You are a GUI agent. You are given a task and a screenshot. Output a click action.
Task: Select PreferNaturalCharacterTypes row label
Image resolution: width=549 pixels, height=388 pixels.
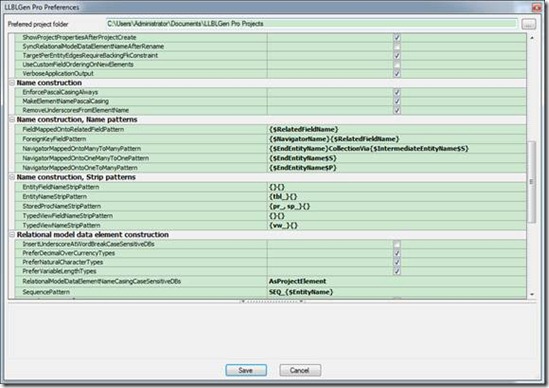click(63, 262)
